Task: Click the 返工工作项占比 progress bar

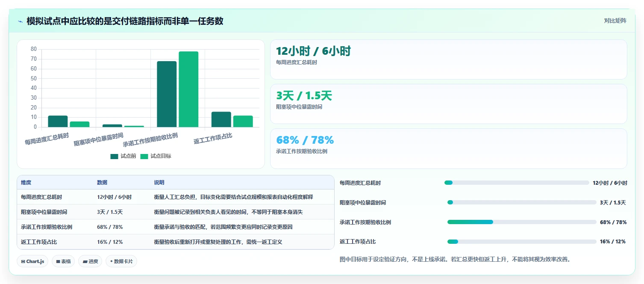Action: [522, 242]
